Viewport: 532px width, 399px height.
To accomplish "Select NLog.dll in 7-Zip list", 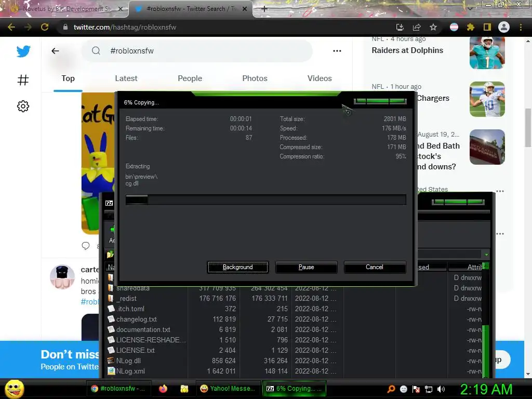I will [128, 361].
